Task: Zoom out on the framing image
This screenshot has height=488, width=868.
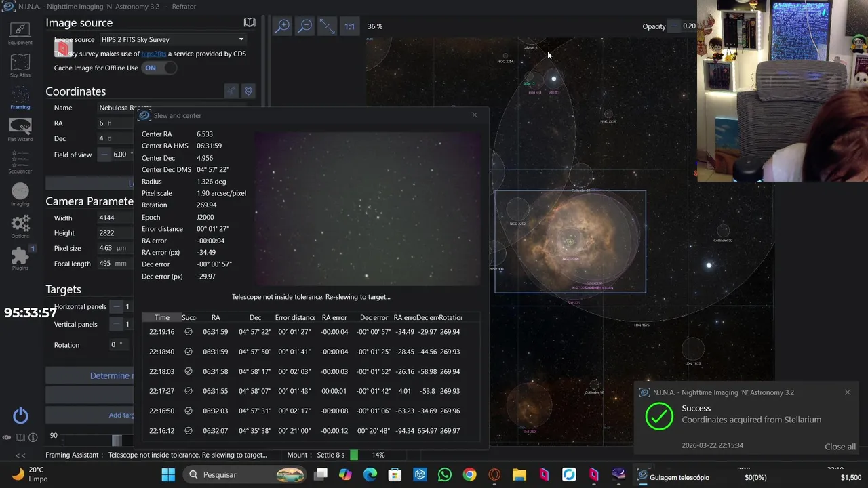Action: click(305, 26)
